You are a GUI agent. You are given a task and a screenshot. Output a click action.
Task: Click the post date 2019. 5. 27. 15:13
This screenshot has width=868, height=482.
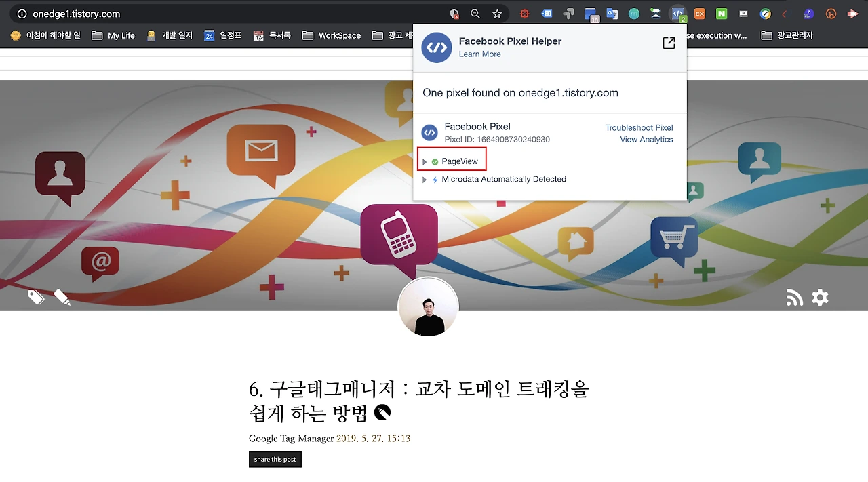pos(373,439)
